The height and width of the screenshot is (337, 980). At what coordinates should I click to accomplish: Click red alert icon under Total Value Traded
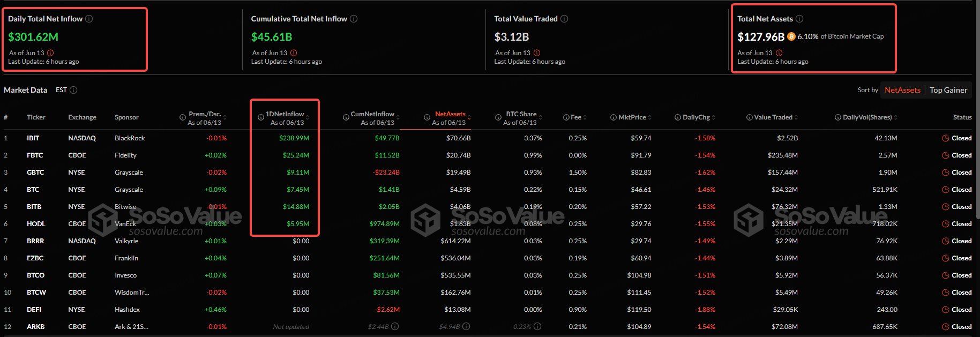[x=537, y=53]
